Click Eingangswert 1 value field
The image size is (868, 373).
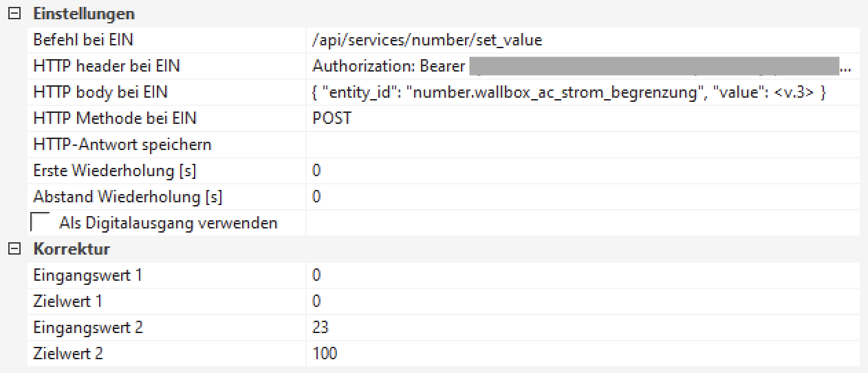[x=581, y=275]
